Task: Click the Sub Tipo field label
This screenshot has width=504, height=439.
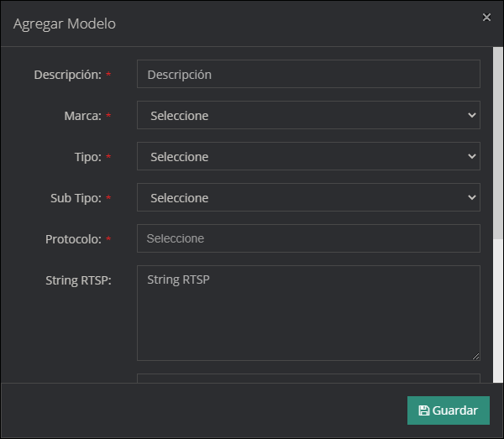Action: (76, 198)
